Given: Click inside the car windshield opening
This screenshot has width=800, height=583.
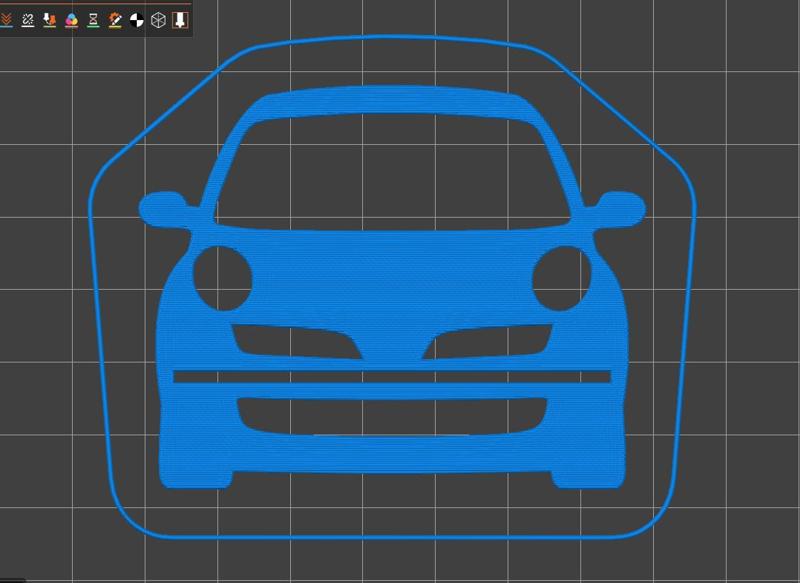Looking at the screenshot, I should pos(392,170).
